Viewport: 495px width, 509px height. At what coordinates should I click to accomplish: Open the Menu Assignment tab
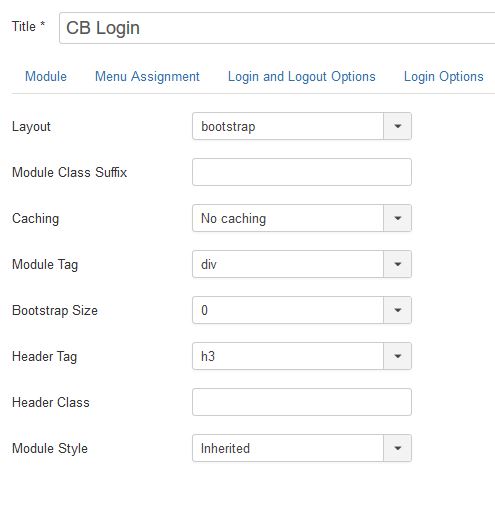pos(147,77)
